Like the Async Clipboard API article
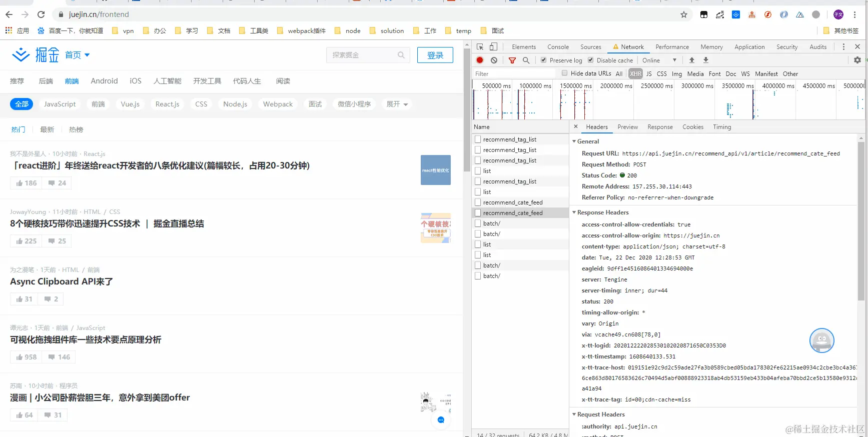Screen dimensions: 868x437 tap(24, 299)
